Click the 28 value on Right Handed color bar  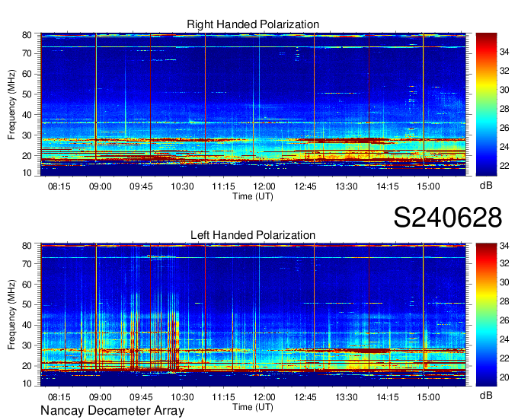point(504,109)
